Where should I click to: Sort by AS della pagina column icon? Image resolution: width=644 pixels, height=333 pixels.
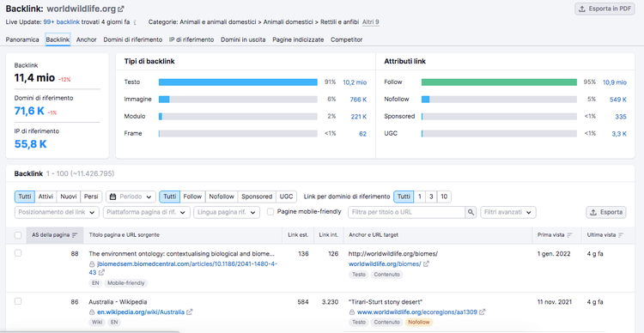(75, 235)
